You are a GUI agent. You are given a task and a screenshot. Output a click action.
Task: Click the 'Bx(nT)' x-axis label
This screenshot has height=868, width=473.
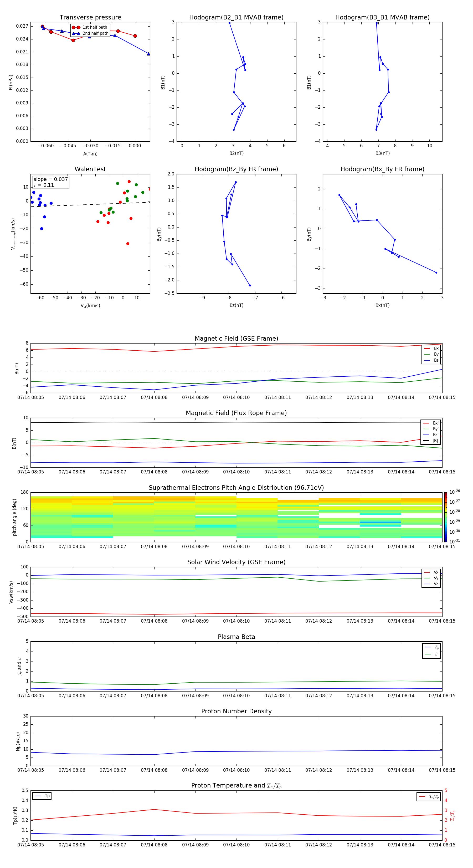point(382,306)
